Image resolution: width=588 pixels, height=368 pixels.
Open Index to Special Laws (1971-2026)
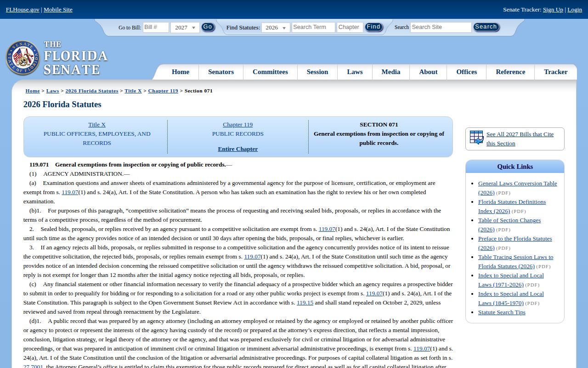click(x=511, y=280)
